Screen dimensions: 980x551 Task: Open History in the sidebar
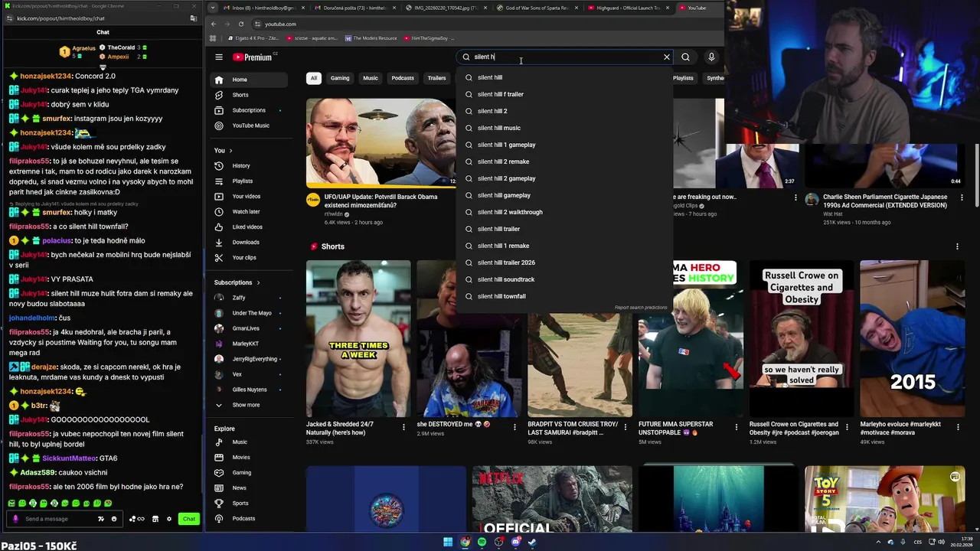point(248,165)
